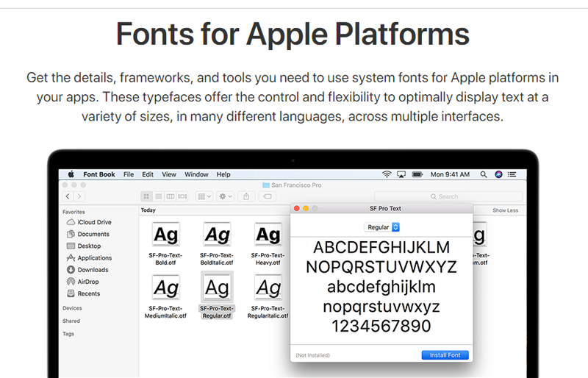Select SF-Pro-Text-RegularItalic.otf file thumbnail

pos(268,288)
